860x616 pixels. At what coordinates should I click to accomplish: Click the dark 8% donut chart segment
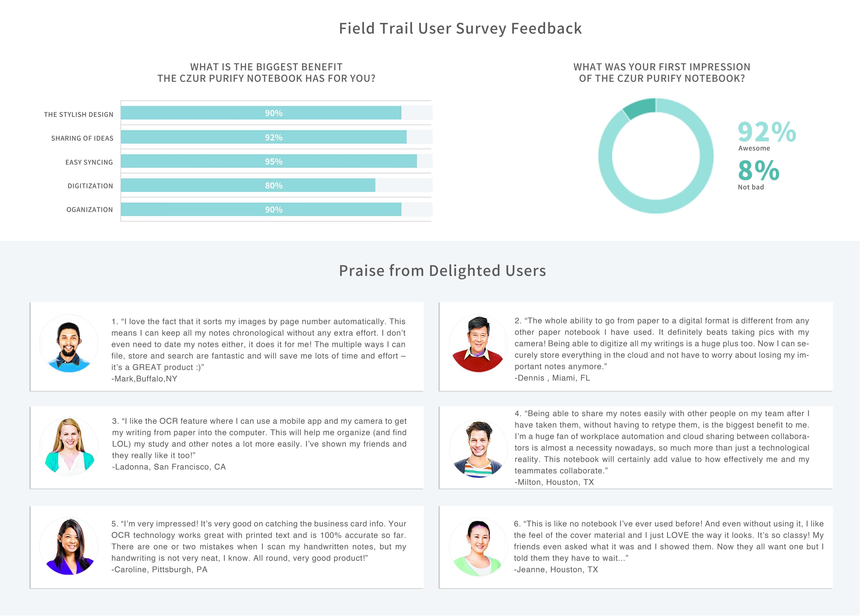point(640,107)
